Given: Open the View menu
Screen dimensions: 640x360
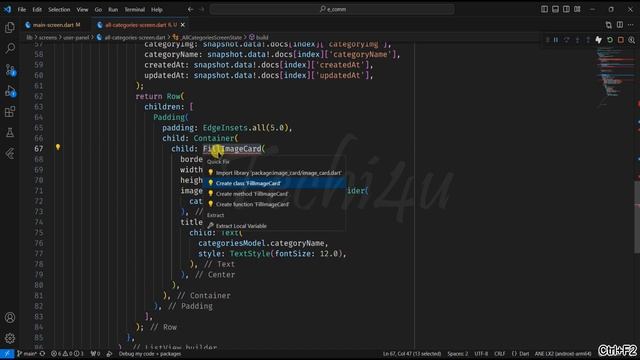Looking at the screenshot, I should (82, 9).
